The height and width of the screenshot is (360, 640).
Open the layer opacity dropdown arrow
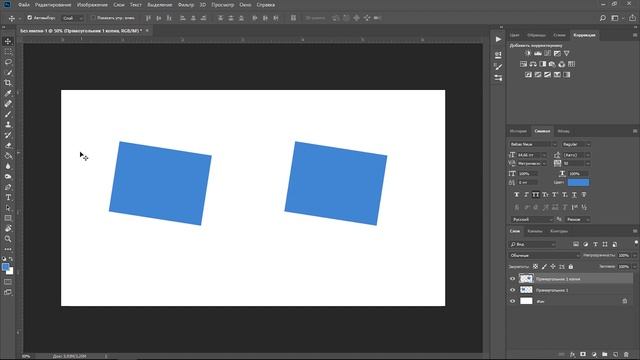pos(635,256)
